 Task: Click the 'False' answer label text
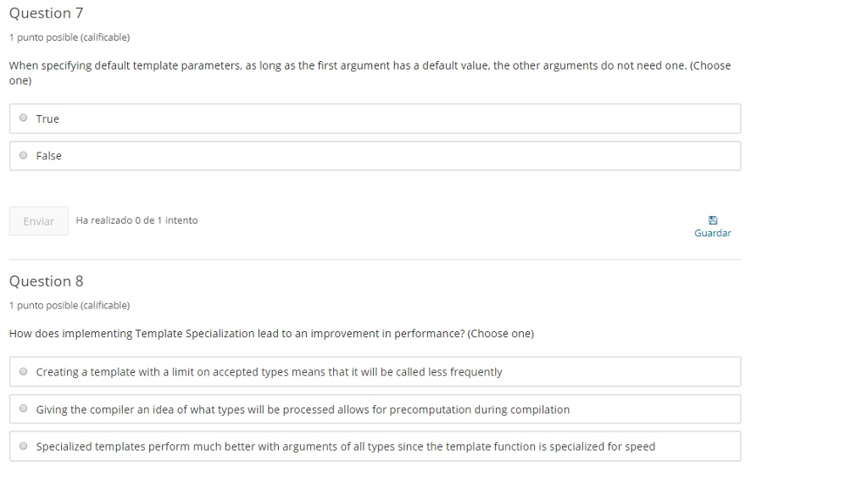(x=49, y=156)
